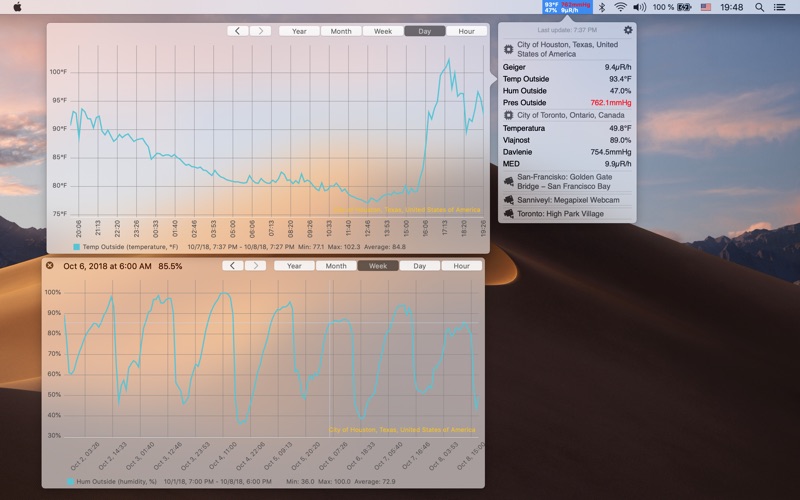Viewport: 800px width, 500px height.
Task: Select Day range in humidity chart
Action: click(x=419, y=266)
